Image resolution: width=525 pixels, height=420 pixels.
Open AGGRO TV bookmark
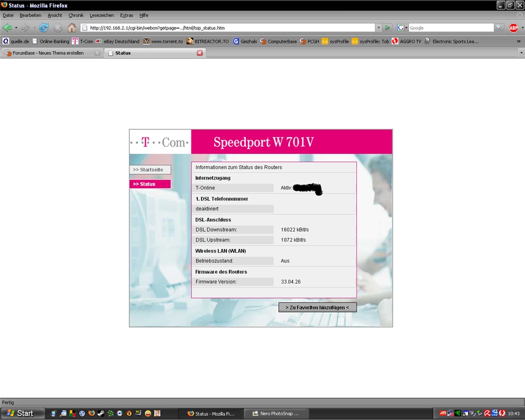coord(406,41)
